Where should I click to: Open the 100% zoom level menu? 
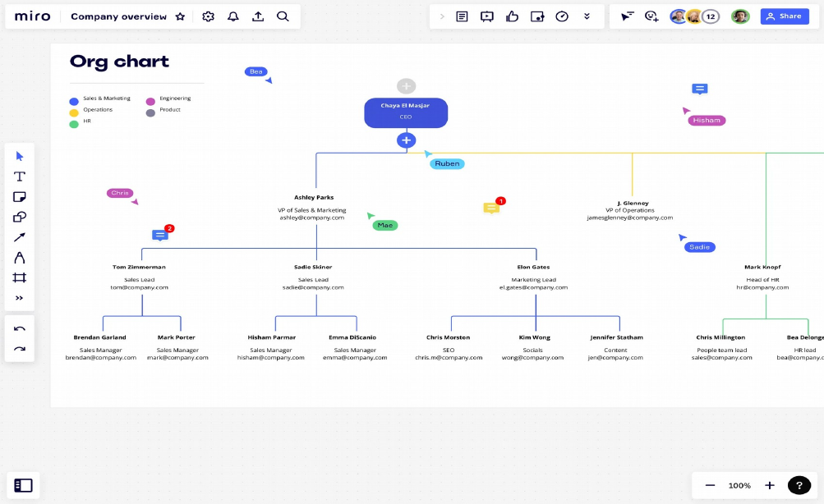click(x=739, y=485)
